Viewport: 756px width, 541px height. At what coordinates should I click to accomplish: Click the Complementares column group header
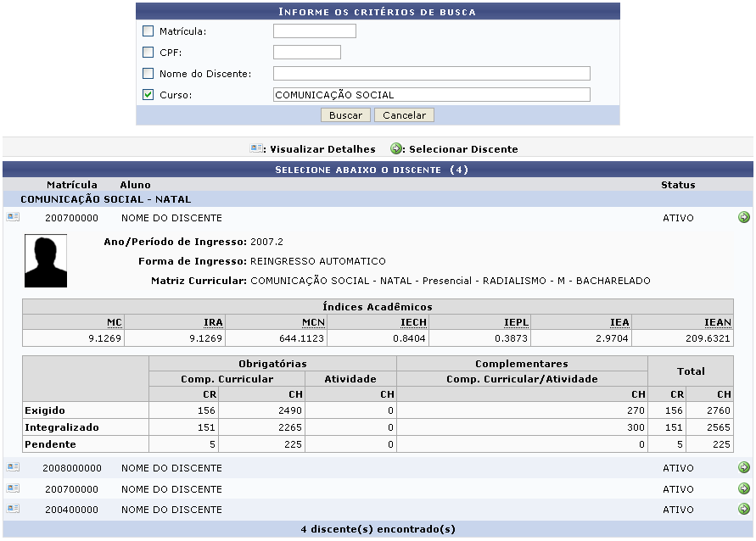point(522,364)
